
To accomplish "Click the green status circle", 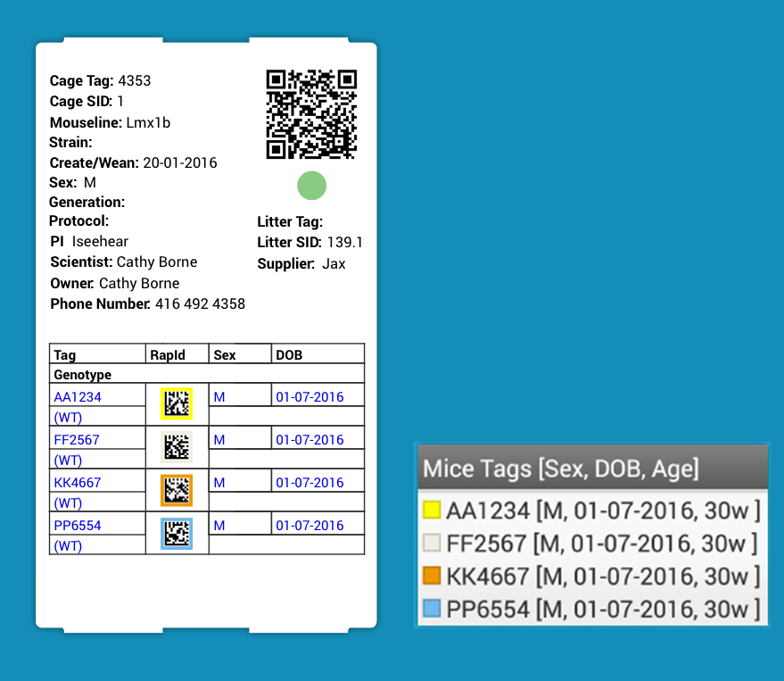I will coord(311,186).
